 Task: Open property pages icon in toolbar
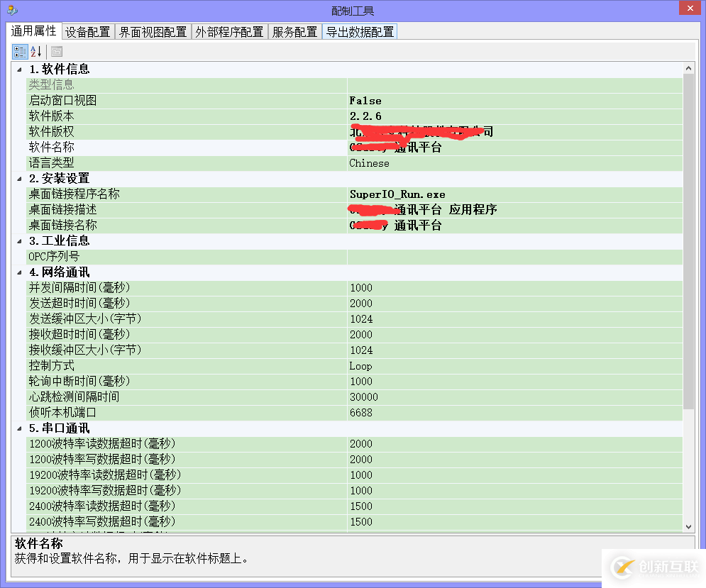coord(57,52)
